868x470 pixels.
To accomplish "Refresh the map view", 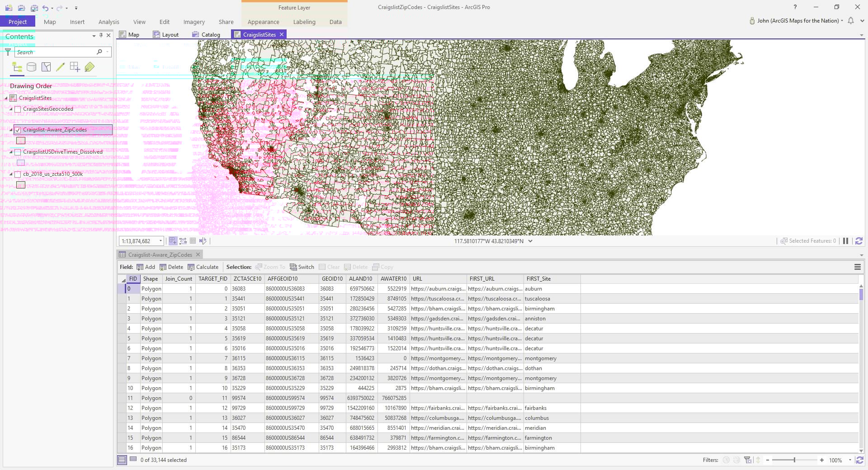I will [859, 241].
